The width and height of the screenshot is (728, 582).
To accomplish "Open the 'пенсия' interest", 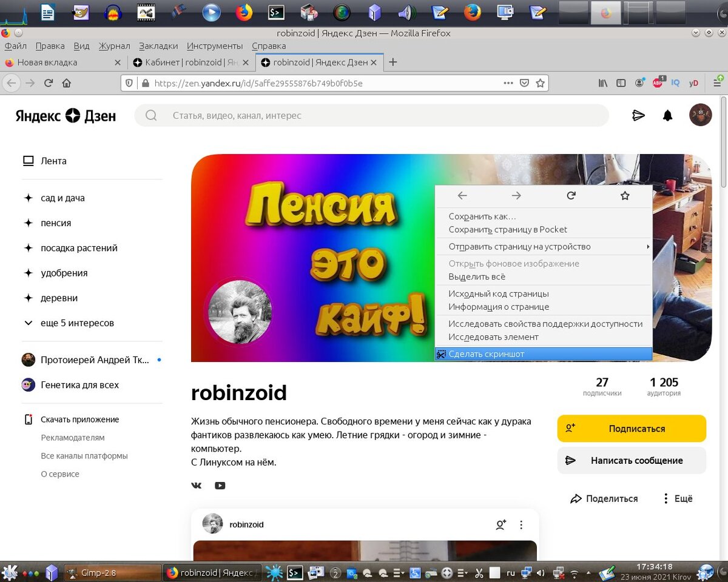I will coord(47,223).
